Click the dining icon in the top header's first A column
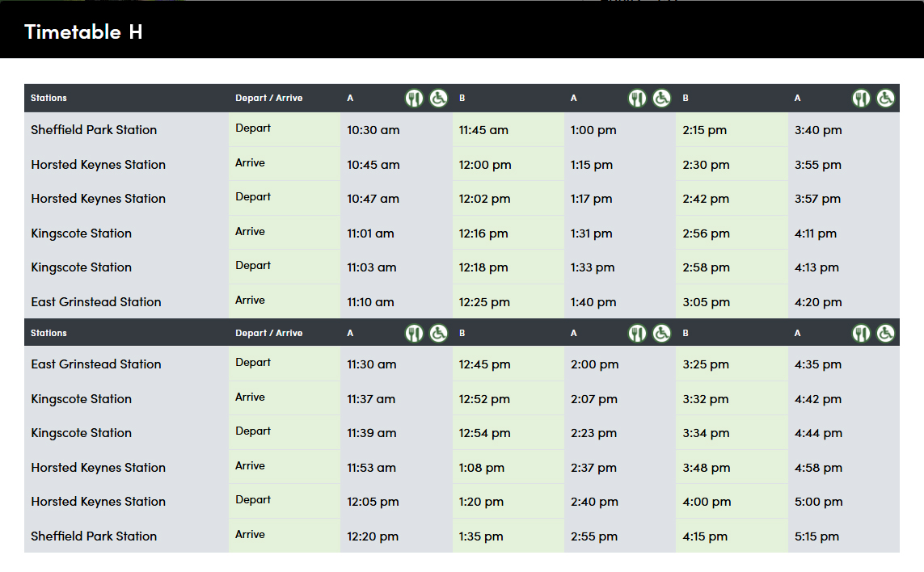This screenshot has width=924, height=572. click(415, 99)
